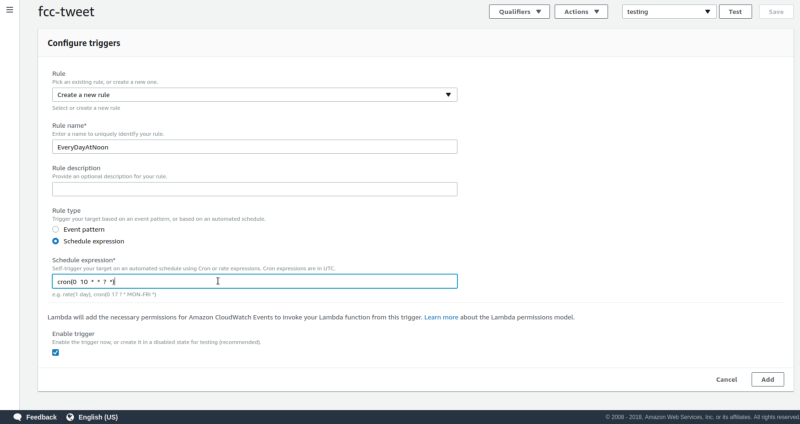This screenshot has width=800, height=424.
Task: Click the Rule name field with EveryDayAtNoon
Action: [x=255, y=147]
